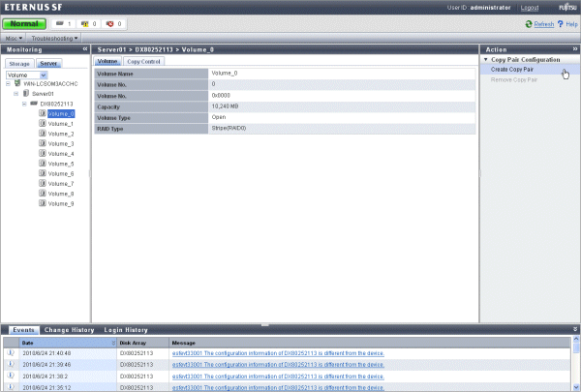Viewport: 581px width, 392px height.
Task: Select the Volume tab
Action: point(107,61)
